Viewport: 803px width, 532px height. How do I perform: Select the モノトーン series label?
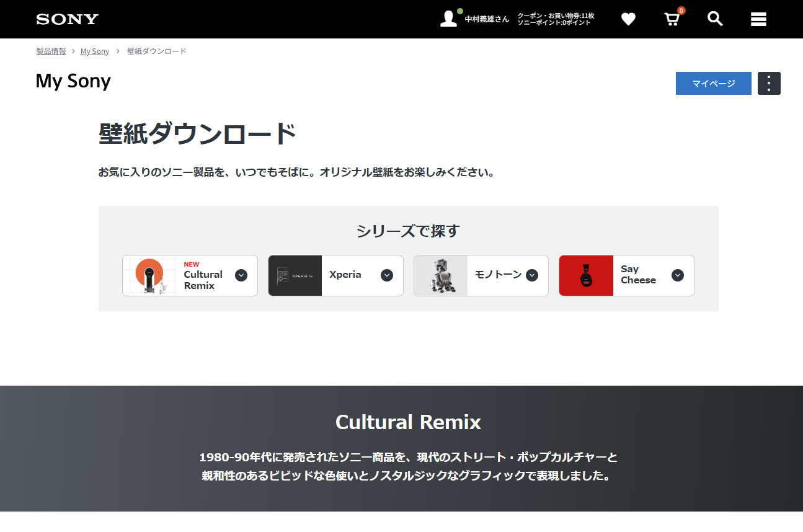499,275
